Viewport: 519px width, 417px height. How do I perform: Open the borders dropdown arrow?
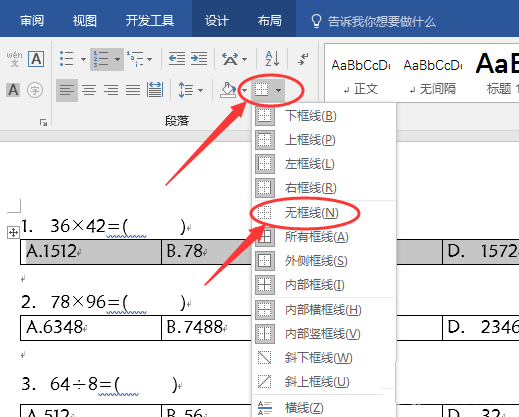point(278,90)
